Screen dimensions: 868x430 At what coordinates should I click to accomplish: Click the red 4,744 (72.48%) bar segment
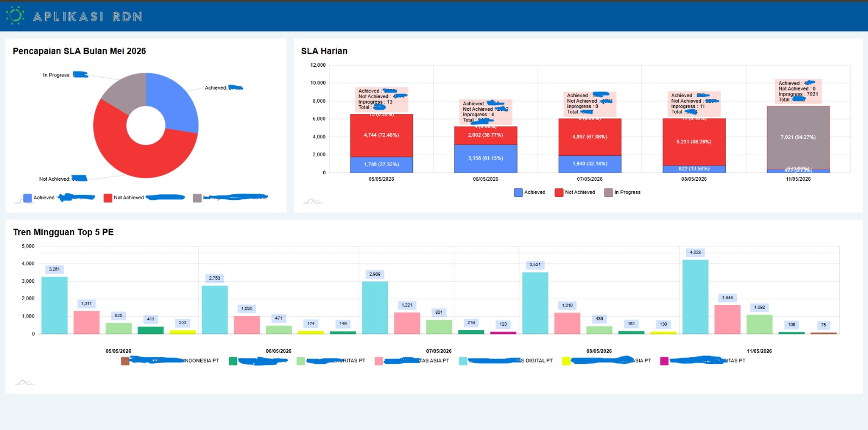coord(381,135)
